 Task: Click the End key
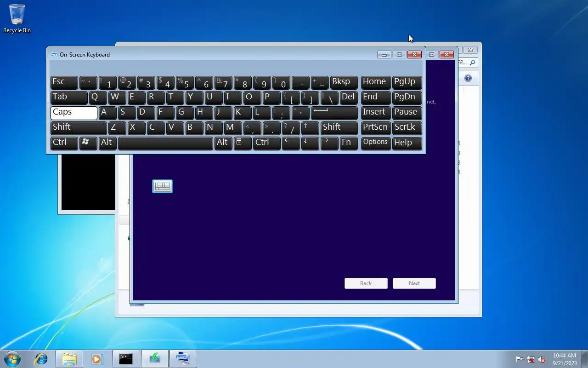(376, 98)
